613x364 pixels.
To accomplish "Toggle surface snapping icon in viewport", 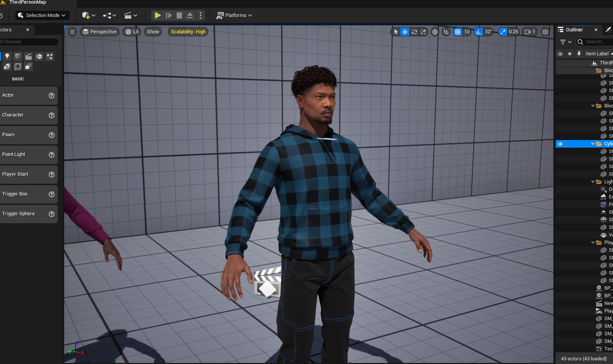I will (446, 32).
